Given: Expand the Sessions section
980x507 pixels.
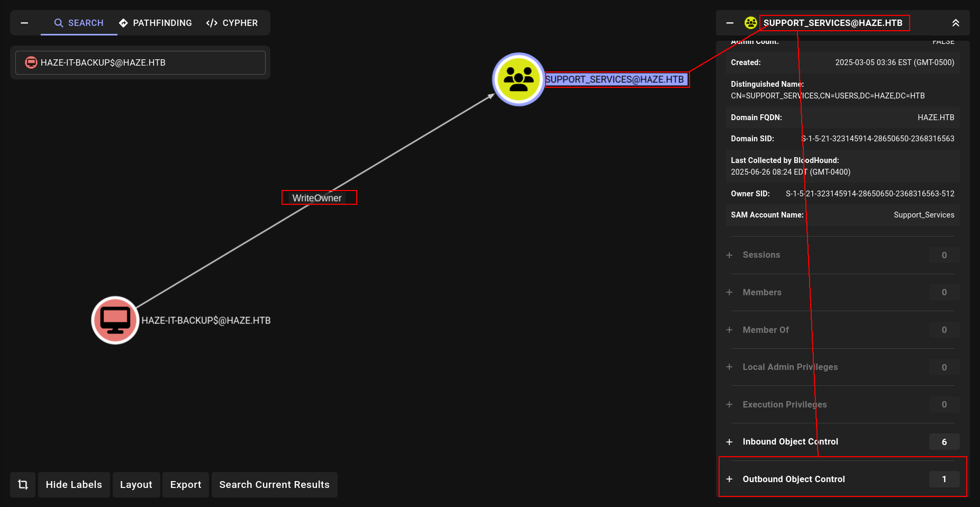Looking at the screenshot, I should click(x=843, y=255).
